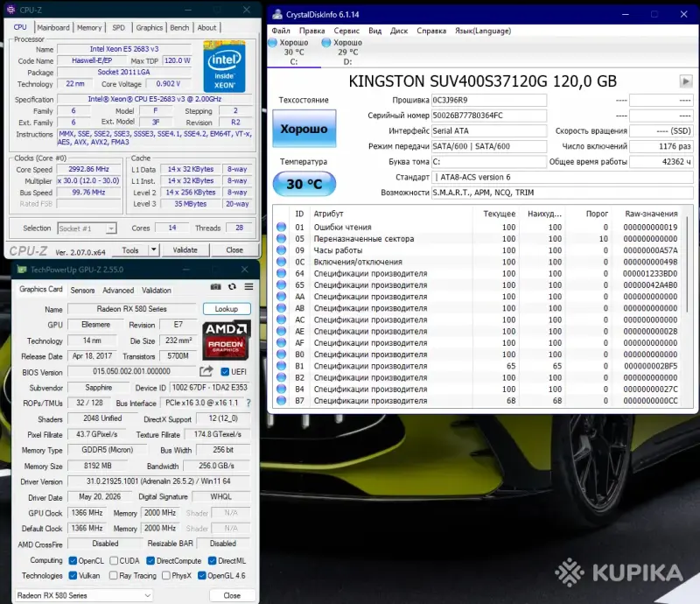The height and width of the screenshot is (604, 700).
Task: Toggle the OpenGL 4.6 checkbox
Action: point(202,575)
